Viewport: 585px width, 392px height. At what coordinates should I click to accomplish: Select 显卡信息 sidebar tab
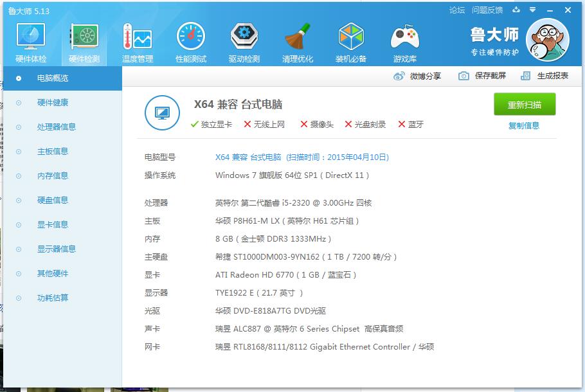[x=62, y=225]
